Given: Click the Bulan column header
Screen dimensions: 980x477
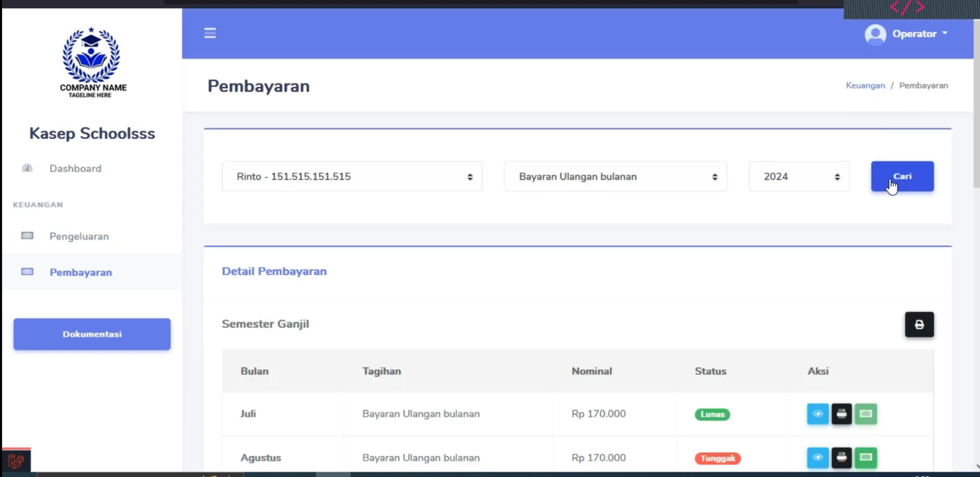Looking at the screenshot, I should point(254,371).
